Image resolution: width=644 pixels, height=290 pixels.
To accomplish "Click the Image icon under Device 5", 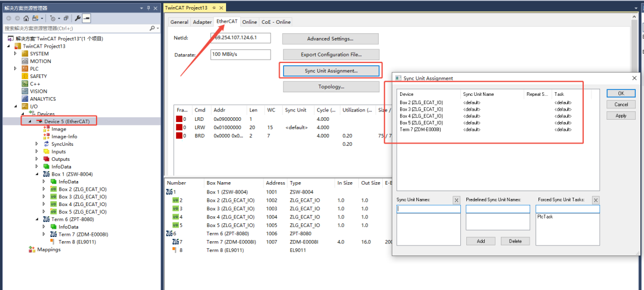I will (47, 129).
